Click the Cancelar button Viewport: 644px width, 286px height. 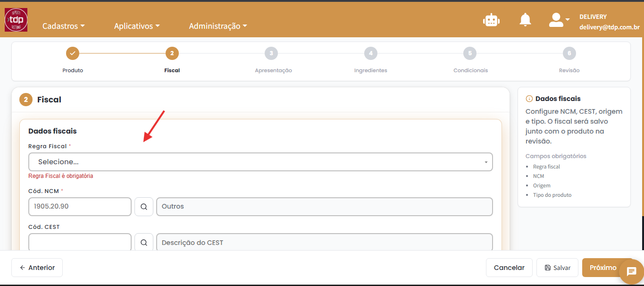509,268
